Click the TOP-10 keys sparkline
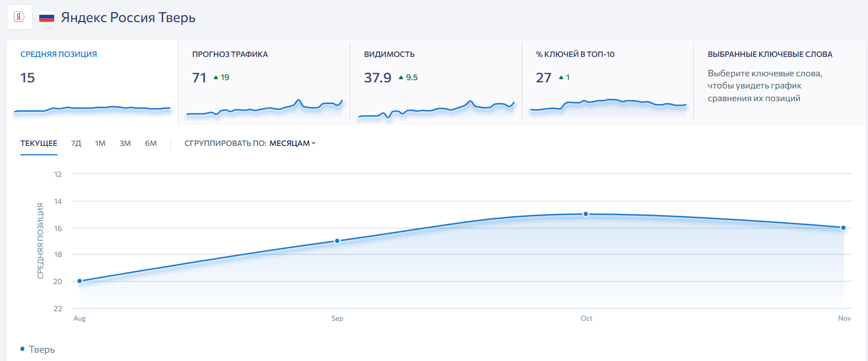 coord(608,105)
